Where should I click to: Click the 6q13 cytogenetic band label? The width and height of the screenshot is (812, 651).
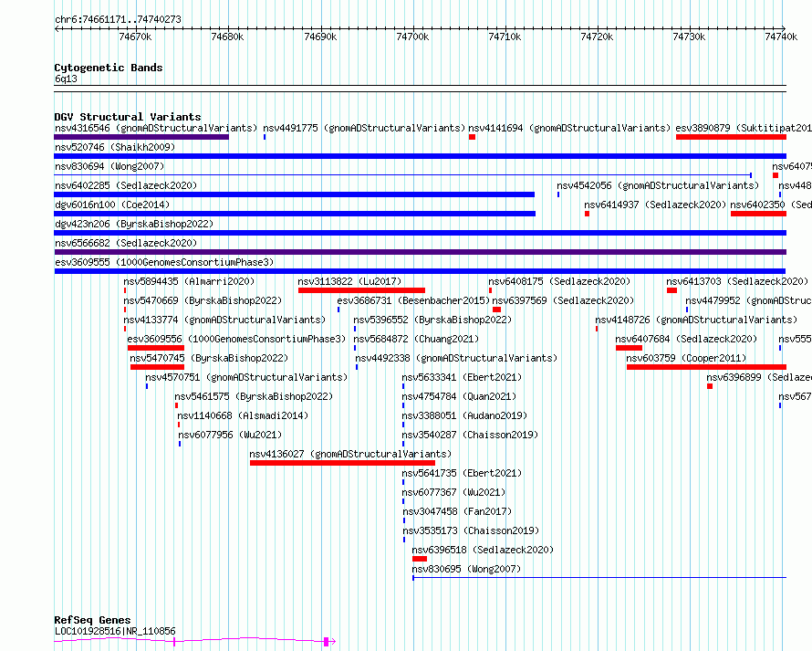tap(66, 79)
